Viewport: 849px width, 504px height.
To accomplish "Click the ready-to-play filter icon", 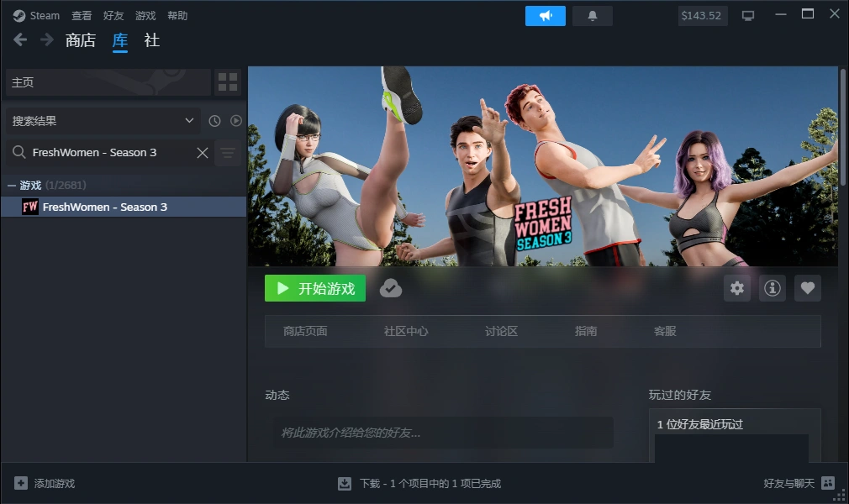I will (236, 121).
